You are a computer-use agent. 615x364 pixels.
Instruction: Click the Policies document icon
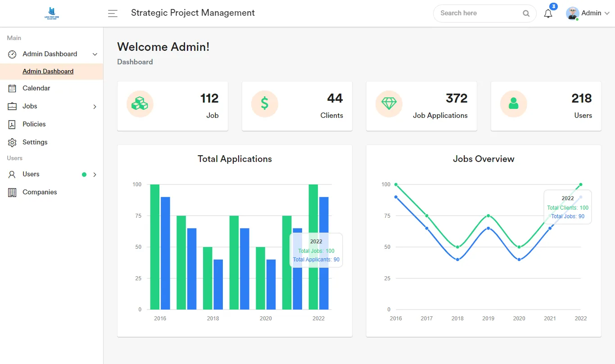click(12, 124)
